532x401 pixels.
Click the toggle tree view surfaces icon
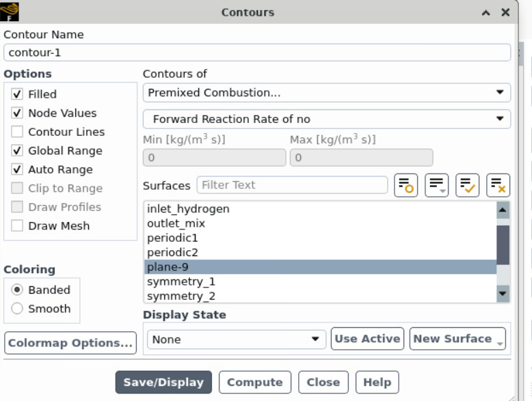coord(405,185)
